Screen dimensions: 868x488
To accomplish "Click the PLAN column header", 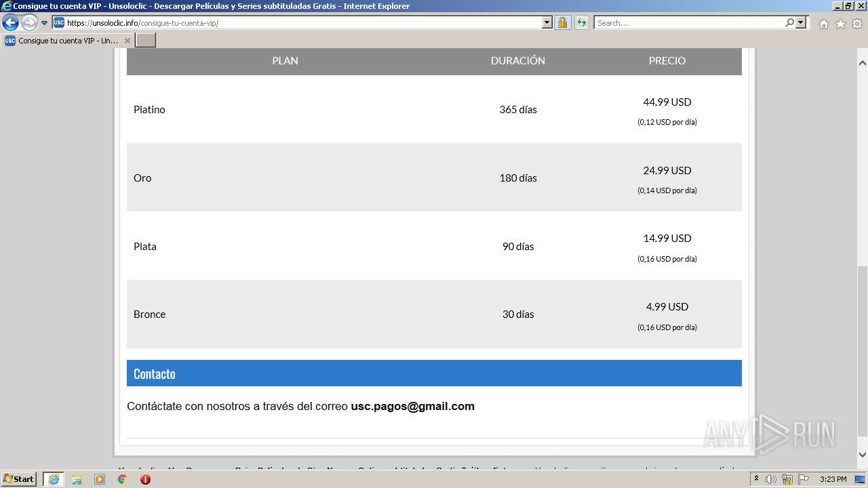I will click(x=285, y=60).
